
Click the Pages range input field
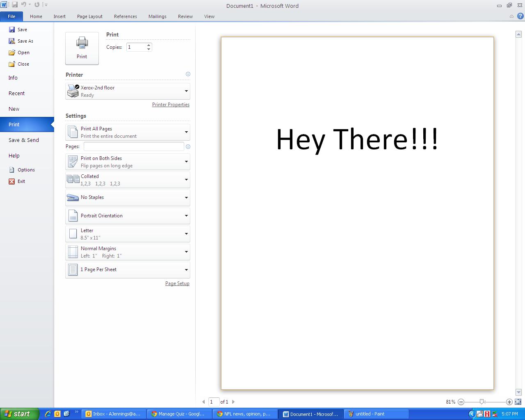(134, 146)
